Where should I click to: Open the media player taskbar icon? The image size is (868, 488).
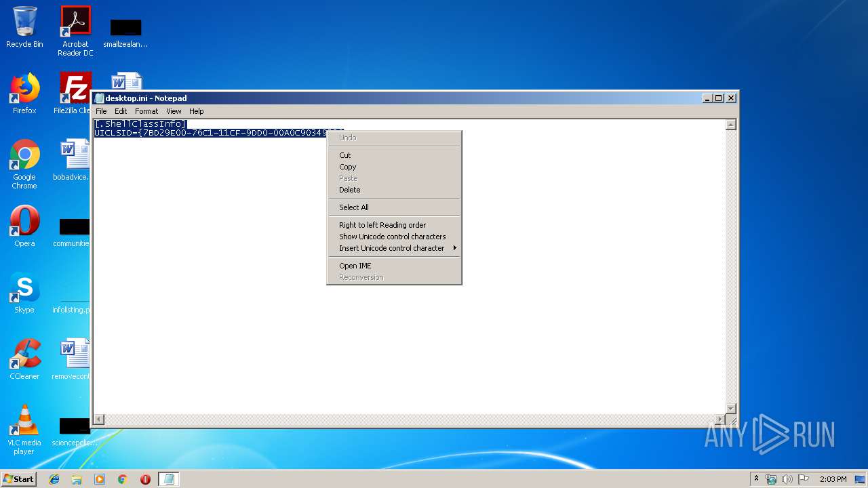[x=100, y=479]
